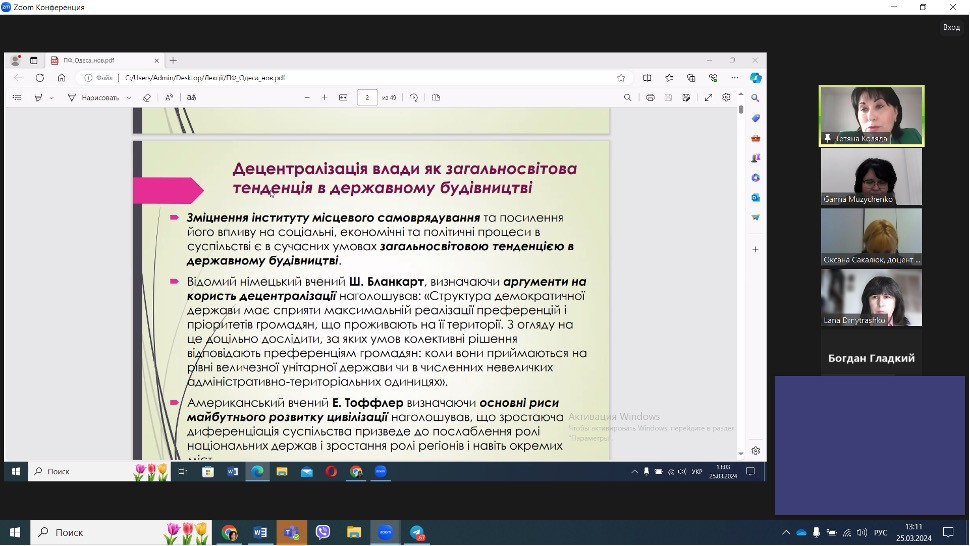Click the zoom in plus button in PDF toolbar
The height and width of the screenshot is (546, 970).
pos(324,98)
